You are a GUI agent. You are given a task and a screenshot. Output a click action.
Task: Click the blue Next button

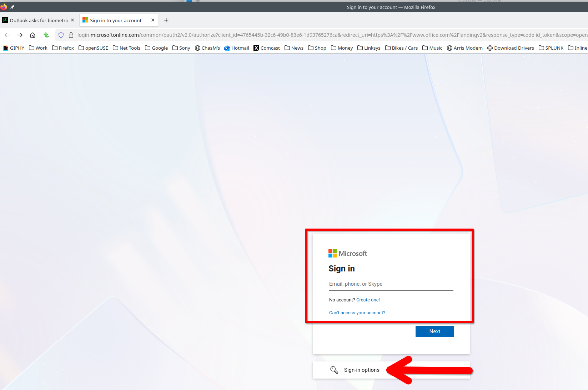(x=435, y=331)
